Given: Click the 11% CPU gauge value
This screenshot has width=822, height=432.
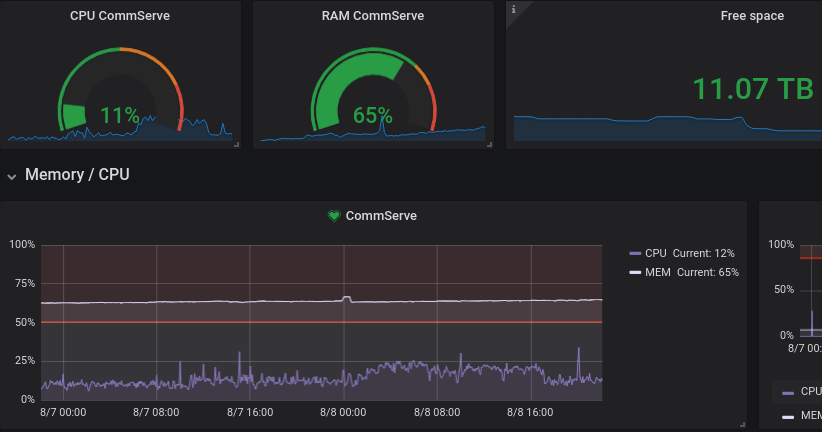Looking at the screenshot, I should (120, 115).
